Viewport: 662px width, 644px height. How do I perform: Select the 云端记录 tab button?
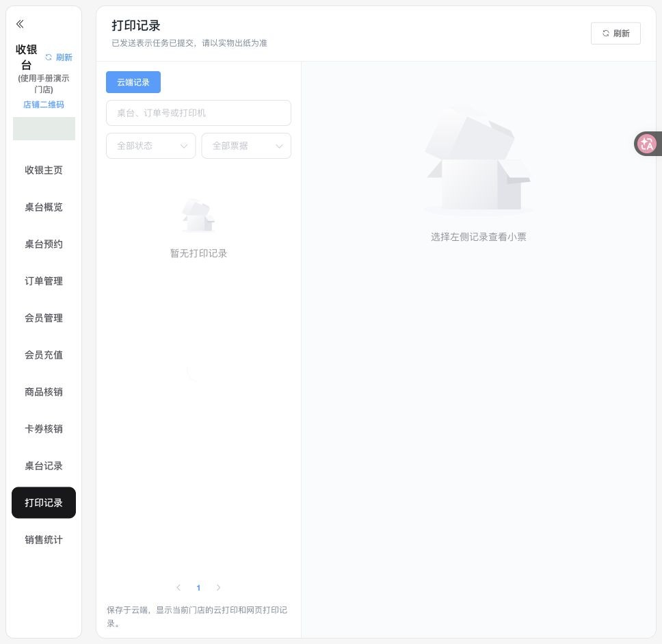(x=133, y=82)
